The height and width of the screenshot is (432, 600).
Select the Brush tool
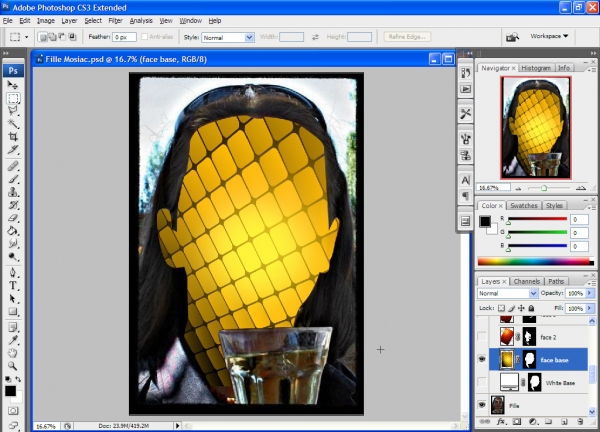coord(13,179)
